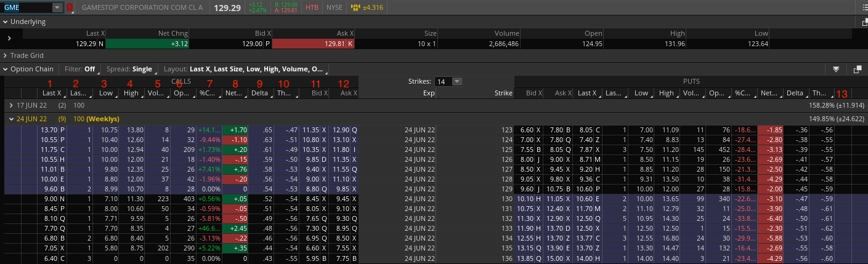Expand the Trade Grid section
The height and width of the screenshot is (264, 868).
click(6, 55)
